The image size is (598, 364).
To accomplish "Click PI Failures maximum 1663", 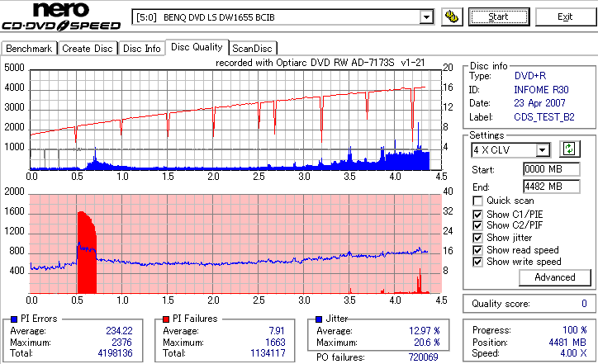I will point(275,343).
